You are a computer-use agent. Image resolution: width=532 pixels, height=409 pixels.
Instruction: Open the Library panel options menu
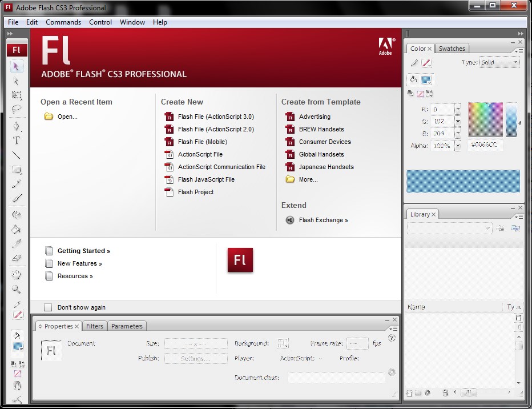click(x=519, y=216)
